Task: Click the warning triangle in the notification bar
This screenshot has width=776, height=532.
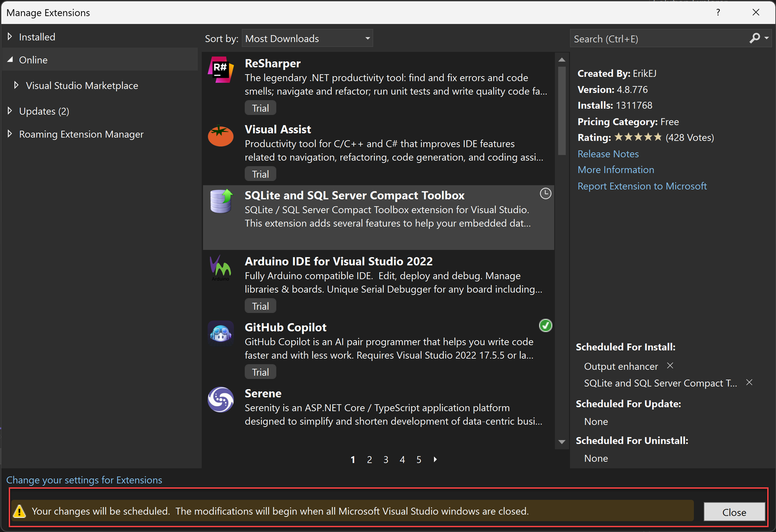Action: (x=20, y=511)
